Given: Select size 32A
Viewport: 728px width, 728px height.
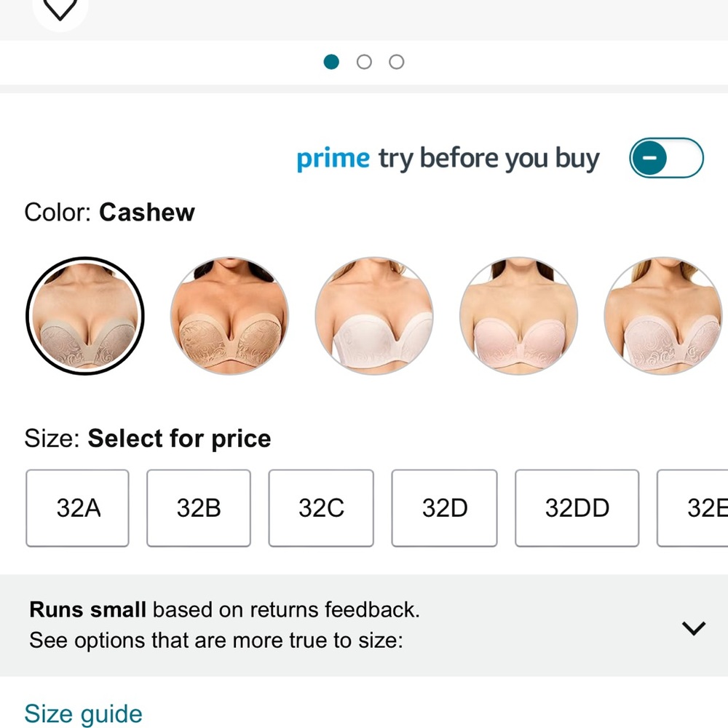Looking at the screenshot, I should 78,508.
